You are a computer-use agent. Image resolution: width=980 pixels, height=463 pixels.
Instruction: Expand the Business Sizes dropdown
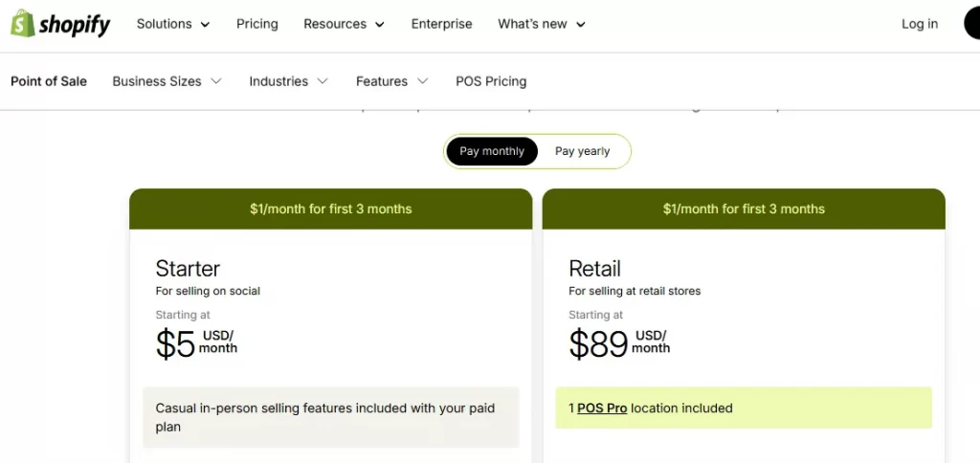167,81
